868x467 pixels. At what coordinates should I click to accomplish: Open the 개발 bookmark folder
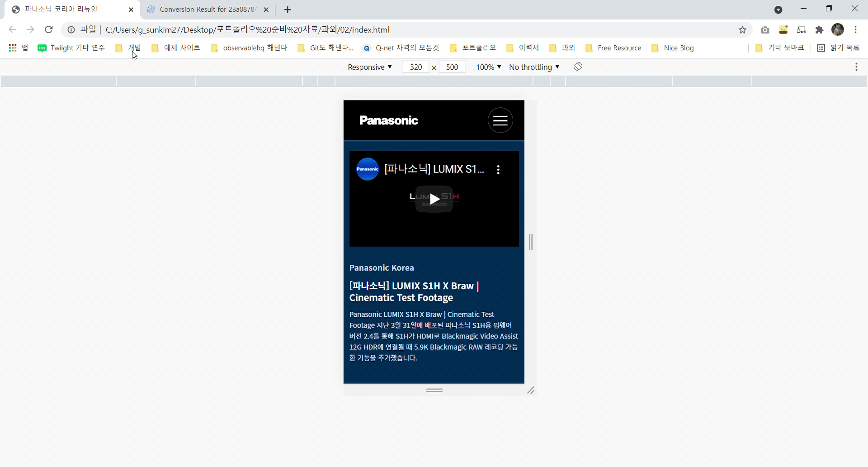128,48
